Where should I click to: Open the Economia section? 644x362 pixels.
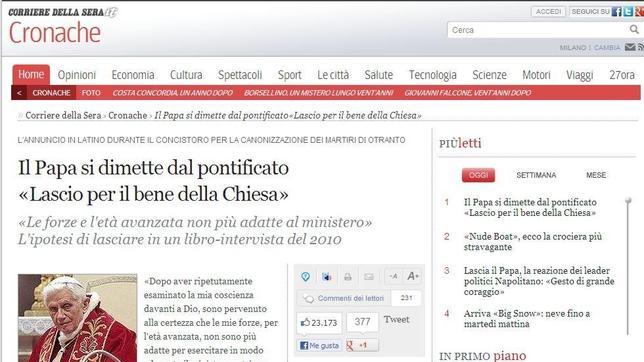pyautogui.click(x=133, y=75)
